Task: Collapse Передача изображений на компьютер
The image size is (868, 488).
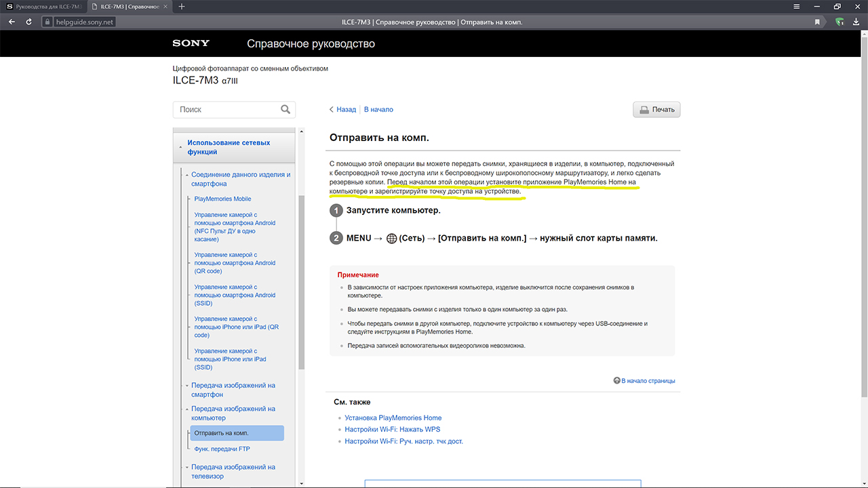Action: (233, 413)
